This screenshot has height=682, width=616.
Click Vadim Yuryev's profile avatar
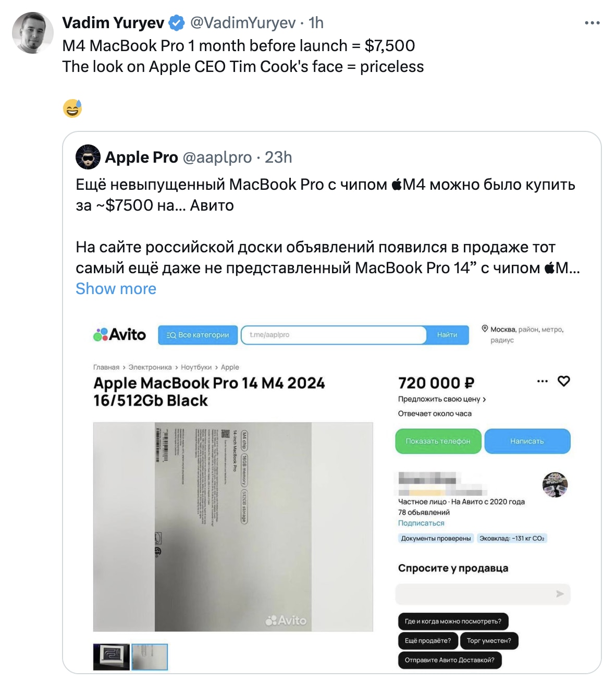point(33,33)
